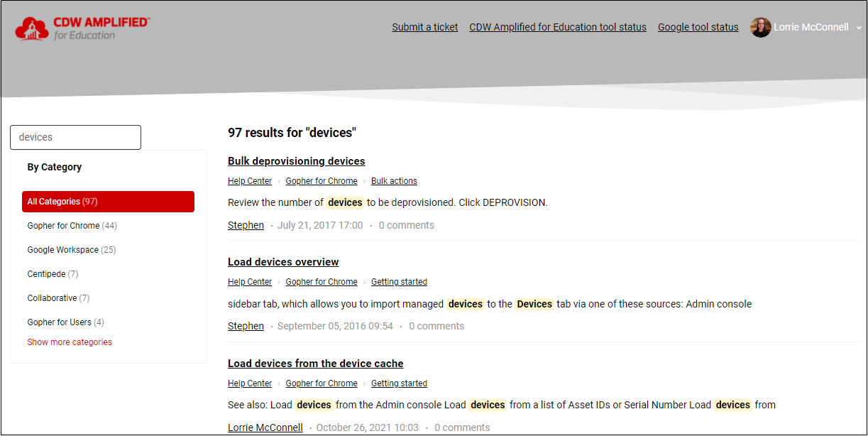Viewport: 868px width, 436px height.
Task: Open the Google tool status link
Action: 698,27
